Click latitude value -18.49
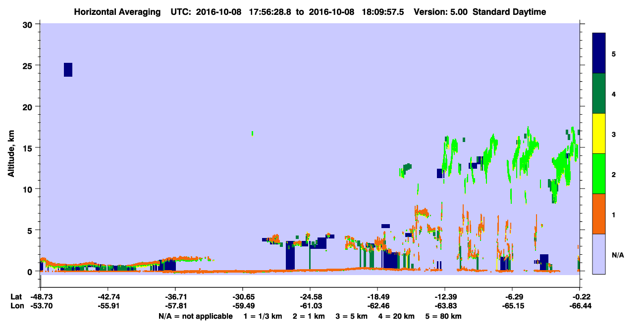The height and width of the screenshot is (330, 644). (x=377, y=297)
